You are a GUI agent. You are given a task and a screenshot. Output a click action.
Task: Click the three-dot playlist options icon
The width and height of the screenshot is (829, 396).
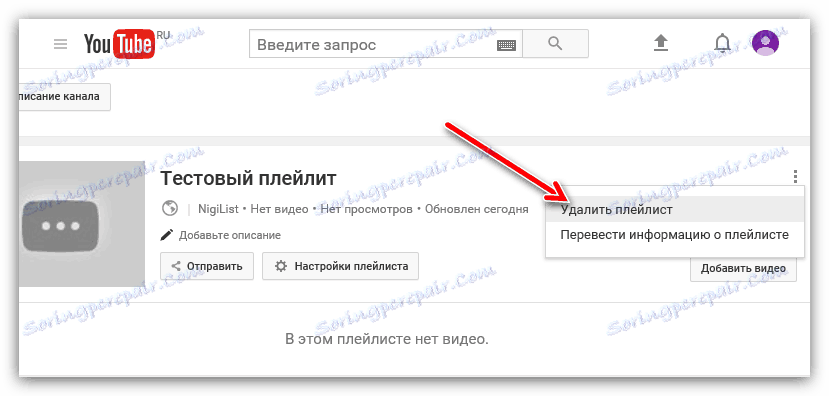[x=795, y=176]
